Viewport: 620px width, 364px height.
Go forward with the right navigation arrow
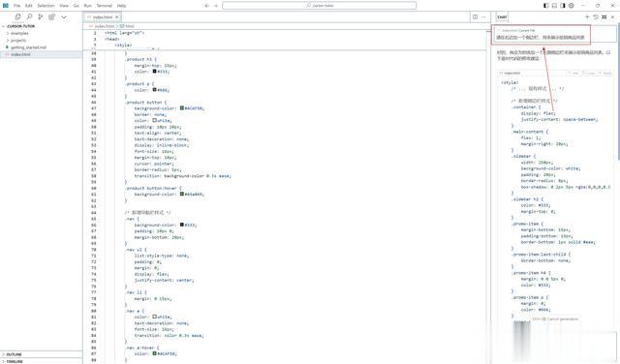(x=216, y=6)
